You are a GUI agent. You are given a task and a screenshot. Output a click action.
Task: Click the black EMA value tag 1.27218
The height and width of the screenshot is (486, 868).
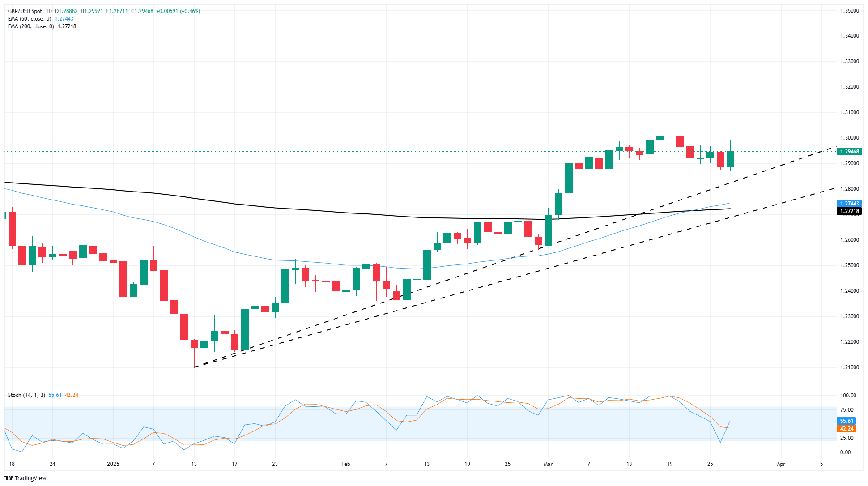(x=849, y=211)
